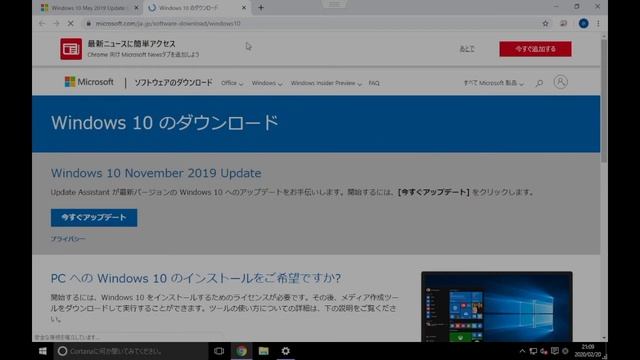Screen dimensions: 640x360
Task: Click Windows 10 November 2019 Update heading
Action: coord(156,173)
